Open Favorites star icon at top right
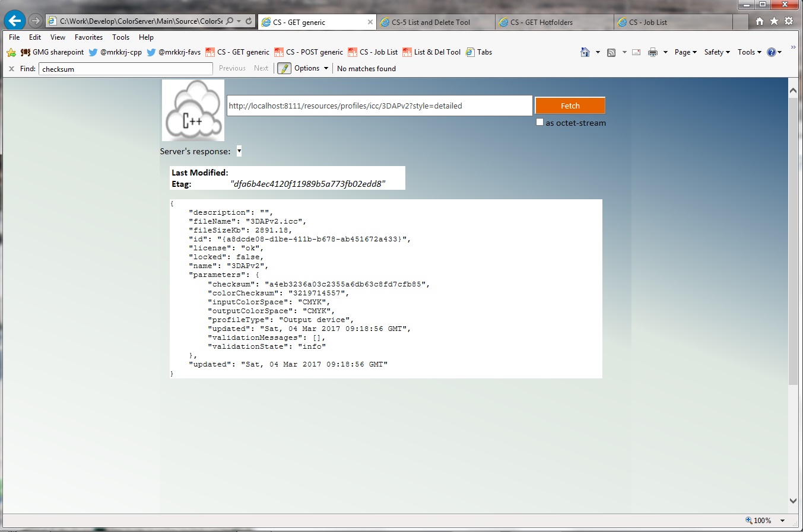Viewport: 803px width, 532px height. 774,21
